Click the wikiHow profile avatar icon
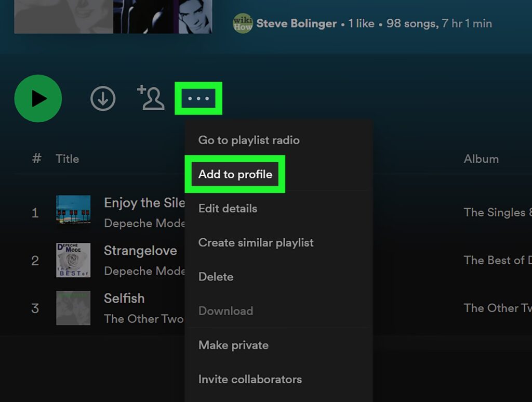Viewport: 532px width, 402px height. tap(243, 23)
